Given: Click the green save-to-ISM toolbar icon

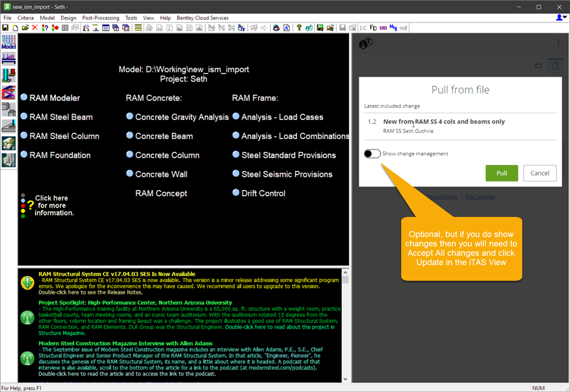Looking at the screenshot, I should coord(320,27).
